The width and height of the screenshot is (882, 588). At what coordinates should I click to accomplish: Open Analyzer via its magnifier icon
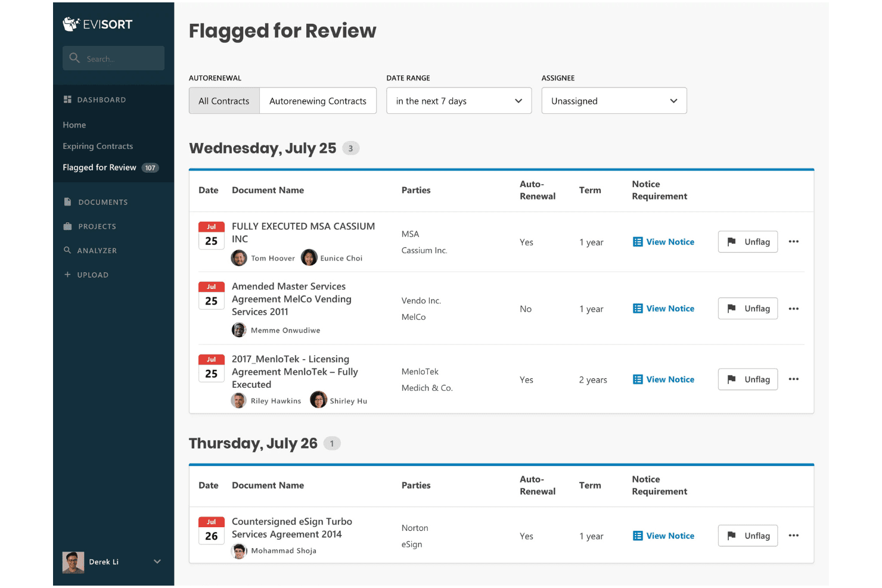tap(67, 250)
